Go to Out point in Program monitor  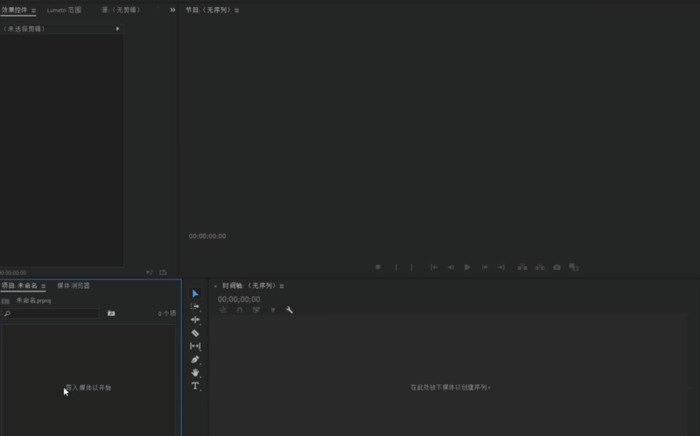(501, 267)
